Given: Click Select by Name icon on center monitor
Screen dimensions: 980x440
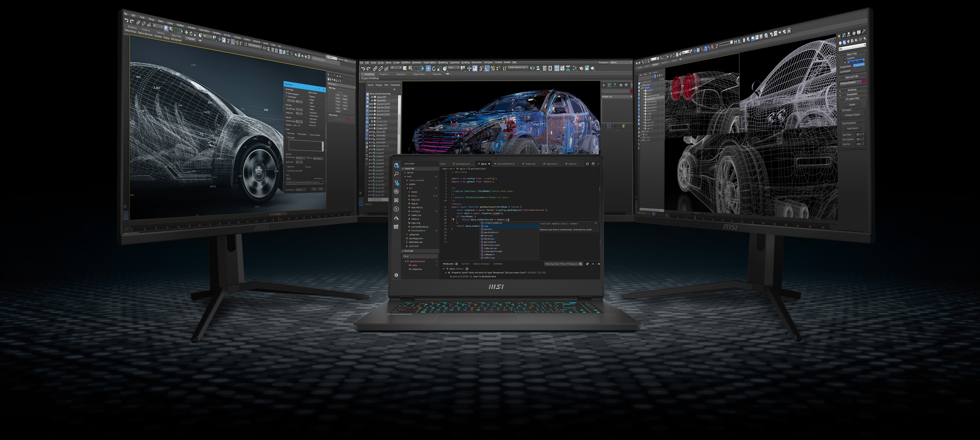Looking at the screenshot, I should pyautogui.click(x=410, y=68).
